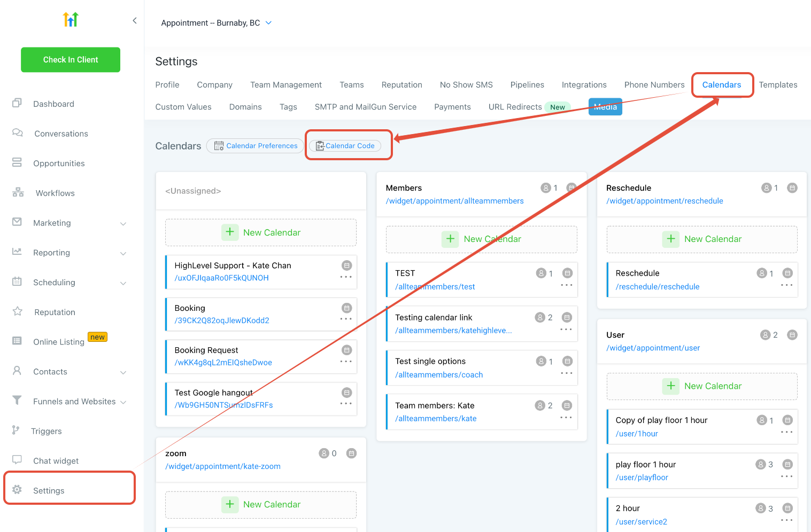
Task: Add New Calendar in Reschedule group
Action: click(702, 239)
